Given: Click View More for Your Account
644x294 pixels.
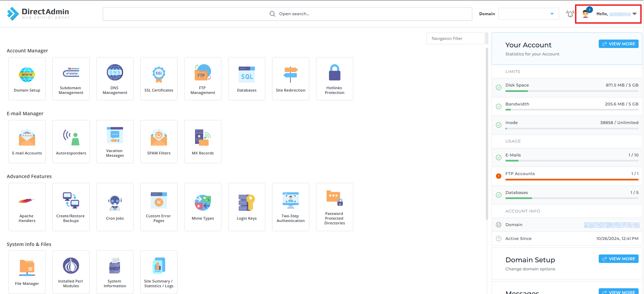Looking at the screenshot, I should click(x=618, y=44).
